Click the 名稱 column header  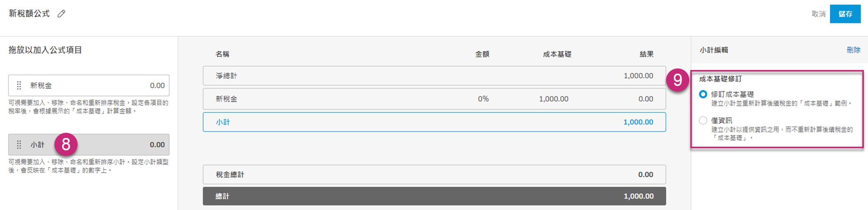click(222, 54)
